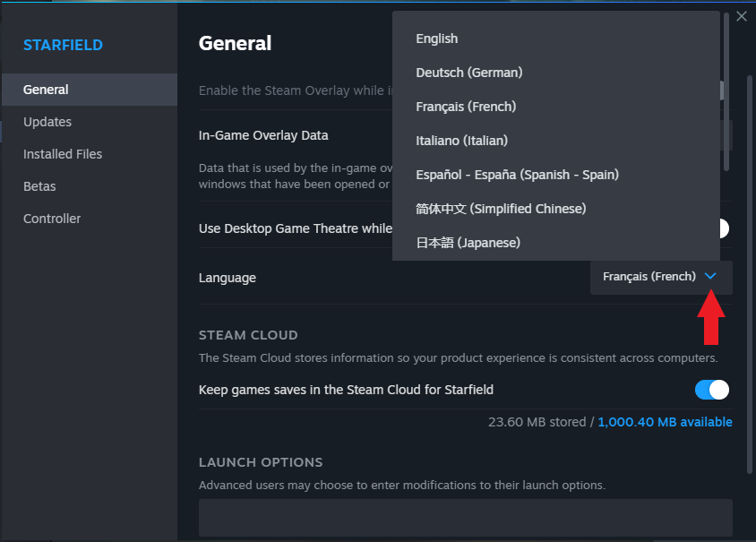Choose 简体中文 (Simplified Chinese) option

[x=500, y=208]
